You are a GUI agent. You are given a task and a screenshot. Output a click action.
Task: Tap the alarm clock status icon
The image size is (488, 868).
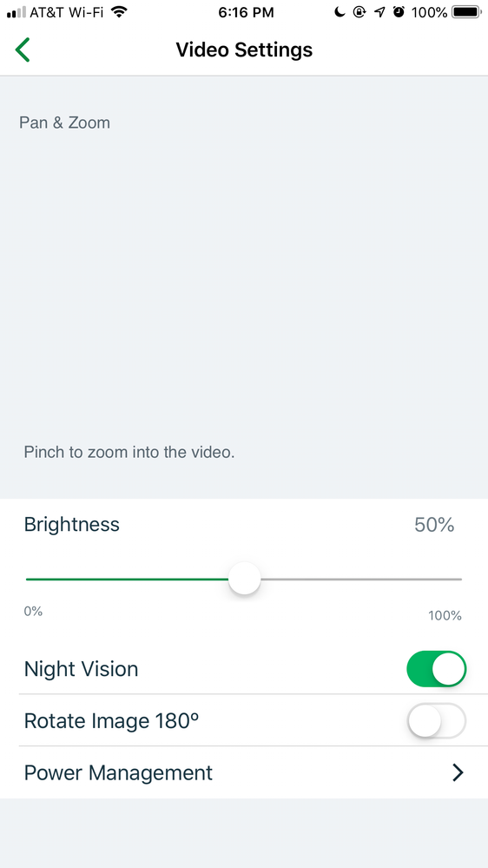[399, 12]
